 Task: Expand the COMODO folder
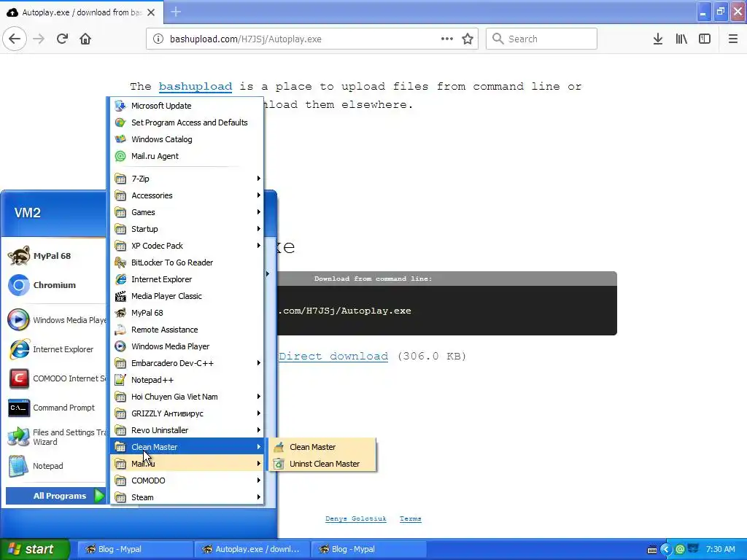click(x=187, y=481)
